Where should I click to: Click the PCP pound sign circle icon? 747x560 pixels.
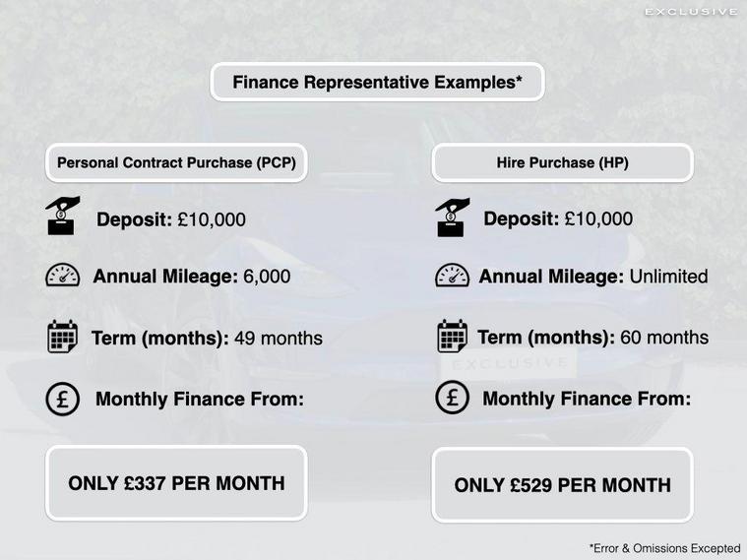[62, 399]
